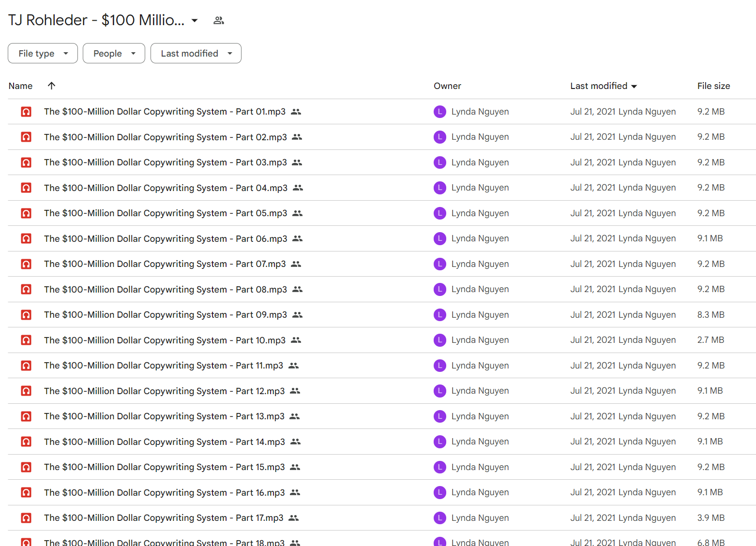Open the Last modified column sort dropdown
Screen dimensions: 756x546
pyautogui.click(x=634, y=86)
